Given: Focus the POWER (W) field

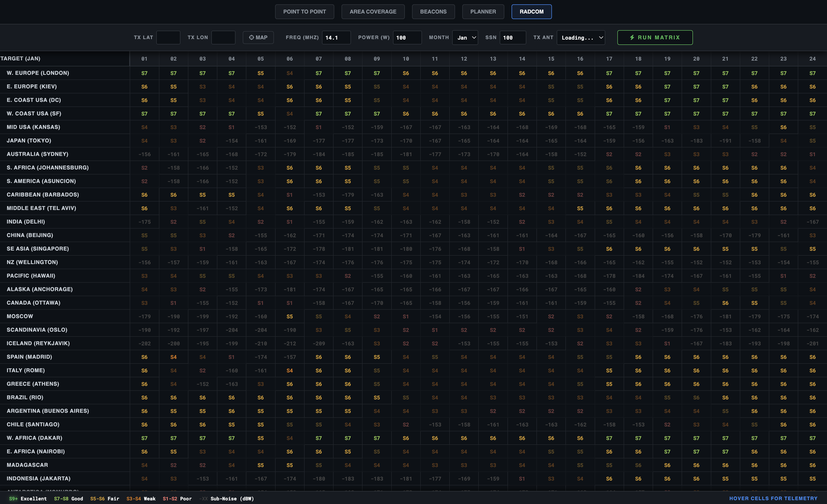Looking at the screenshot, I should click(x=407, y=38).
